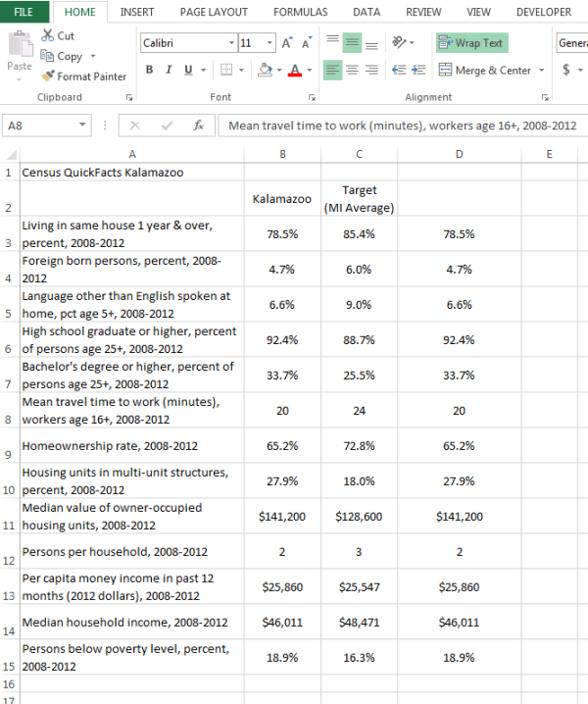Image resolution: width=588 pixels, height=704 pixels.
Task: Click the formula bar text
Action: [x=403, y=126]
